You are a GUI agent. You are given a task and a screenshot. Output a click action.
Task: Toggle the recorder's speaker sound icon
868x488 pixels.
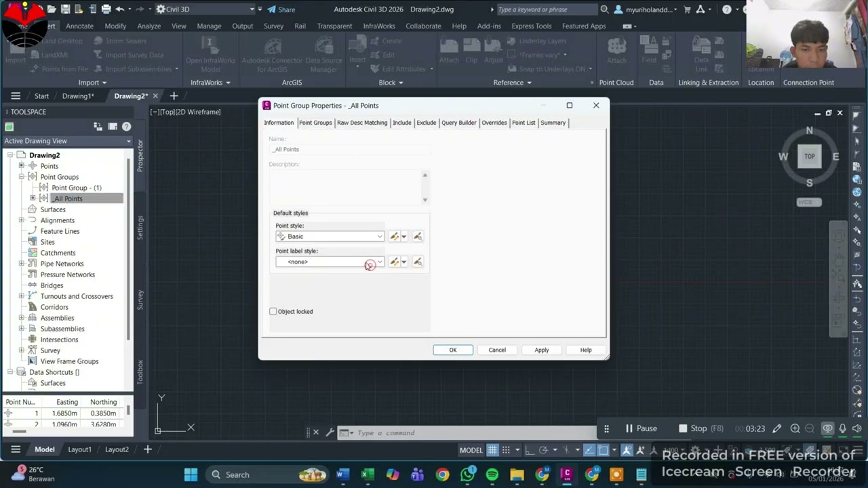(857, 428)
